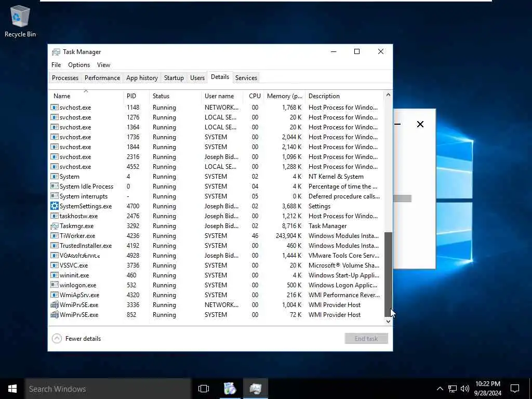Click svchost.exe PID 1736 name
The height and width of the screenshot is (399, 532).
[75, 137]
